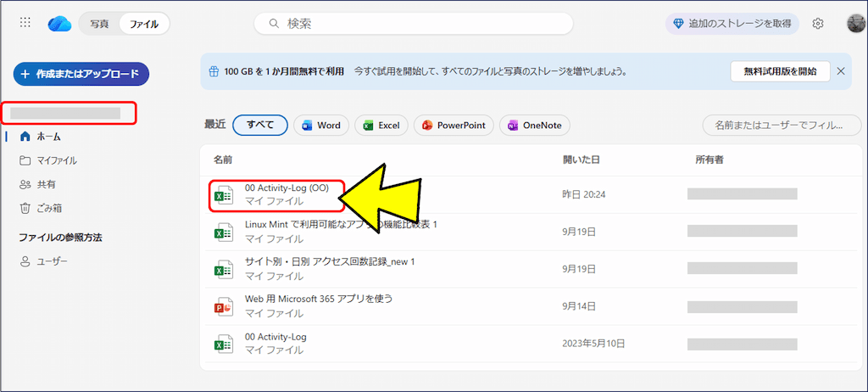
Task: Click the OneDrive cloud logo
Action: tap(59, 23)
